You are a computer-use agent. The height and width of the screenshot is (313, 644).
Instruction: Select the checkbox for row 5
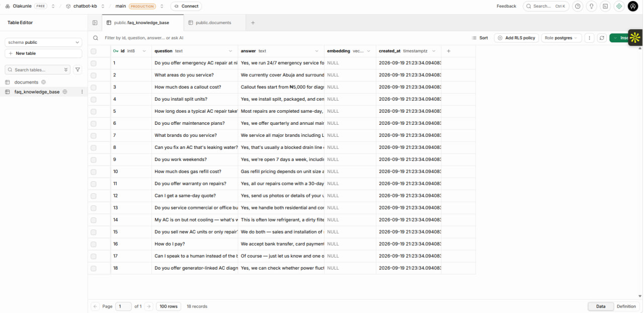pyautogui.click(x=94, y=111)
